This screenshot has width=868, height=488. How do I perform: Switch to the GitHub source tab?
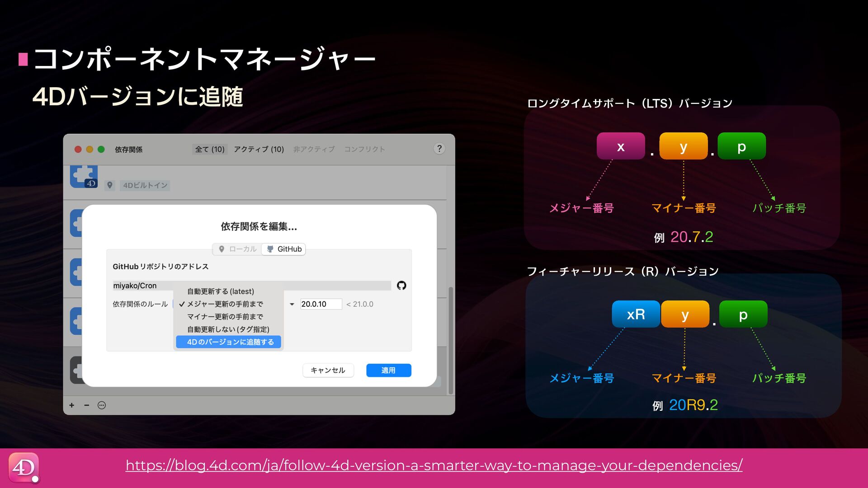coord(284,249)
